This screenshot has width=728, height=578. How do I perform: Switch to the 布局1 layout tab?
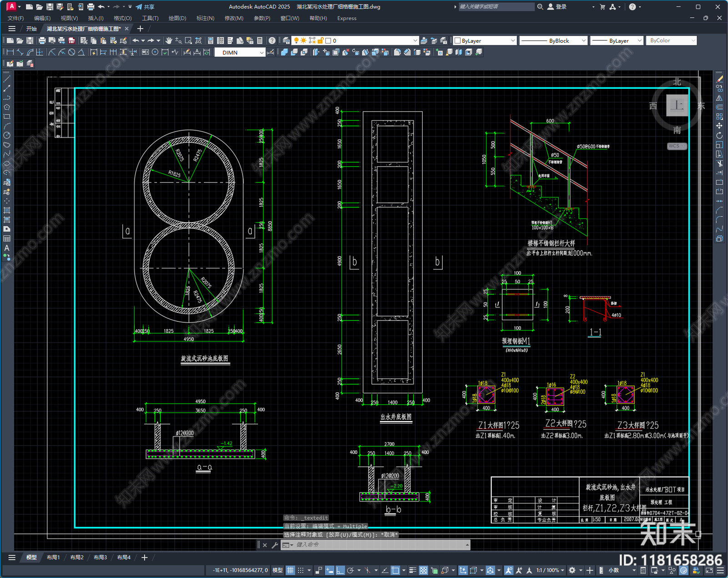pyautogui.click(x=53, y=558)
